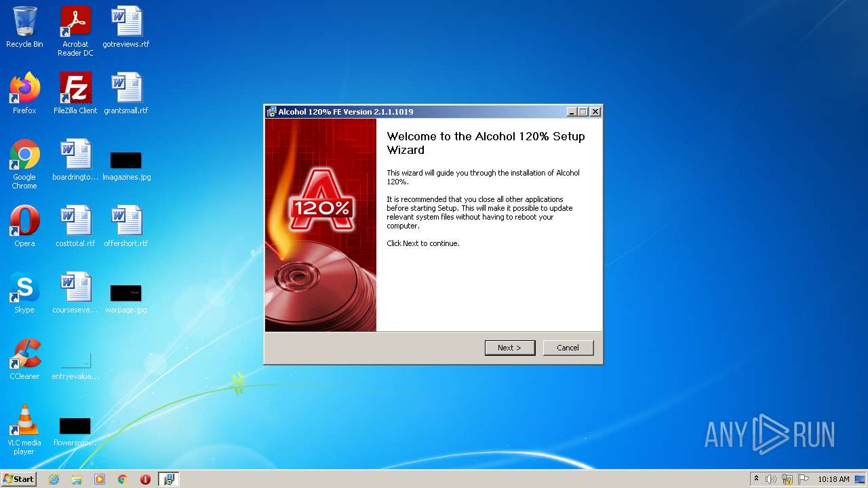Open the volume speaker tray icon

771,479
